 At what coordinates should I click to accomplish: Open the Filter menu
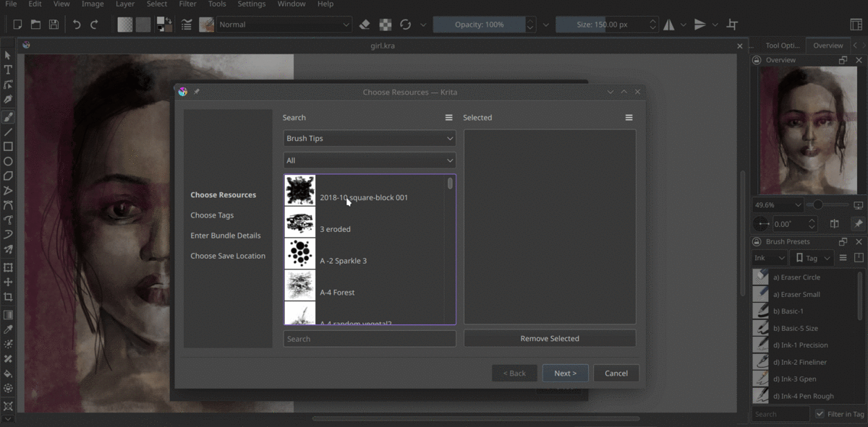point(187,4)
